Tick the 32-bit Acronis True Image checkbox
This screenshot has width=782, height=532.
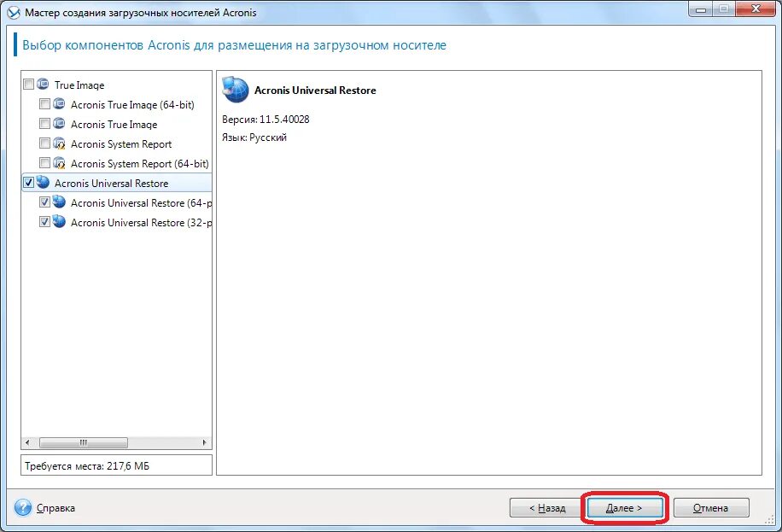(45, 123)
